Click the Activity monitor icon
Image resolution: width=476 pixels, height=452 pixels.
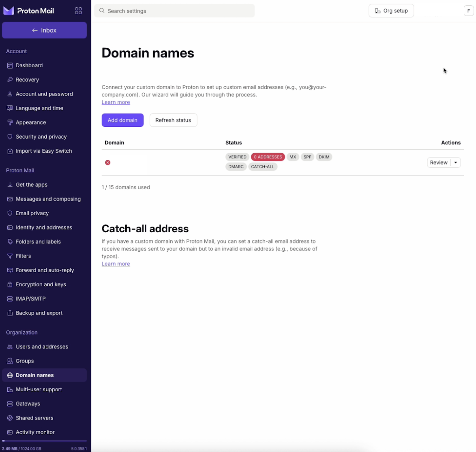coord(10,432)
